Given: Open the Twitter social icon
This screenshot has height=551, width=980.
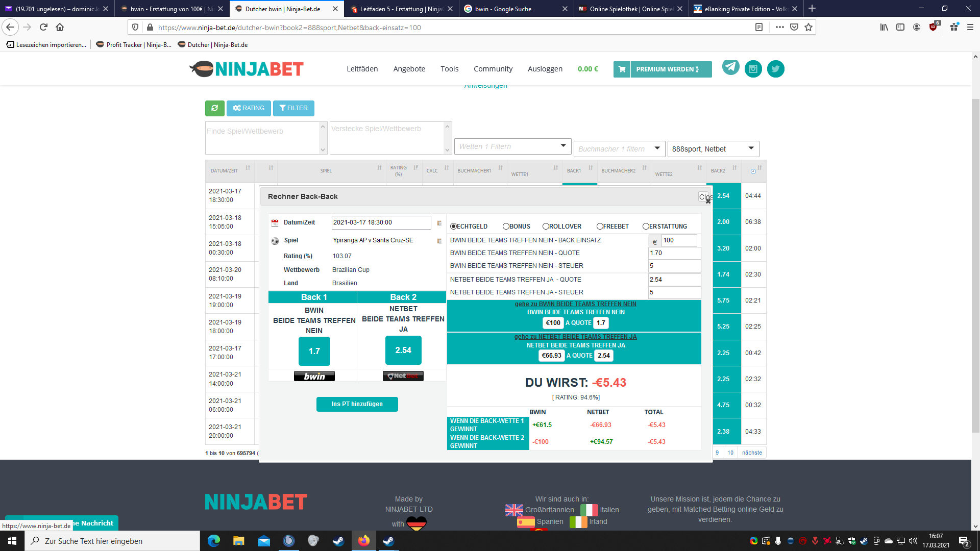Looking at the screenshot, I should 775,69.
